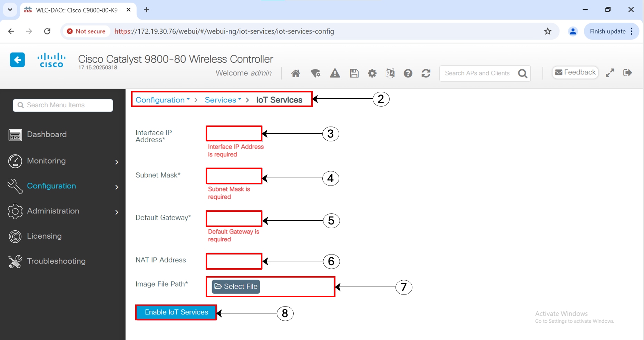
Task: Select the Dashboard menu item
Action: tap(47, 134)
